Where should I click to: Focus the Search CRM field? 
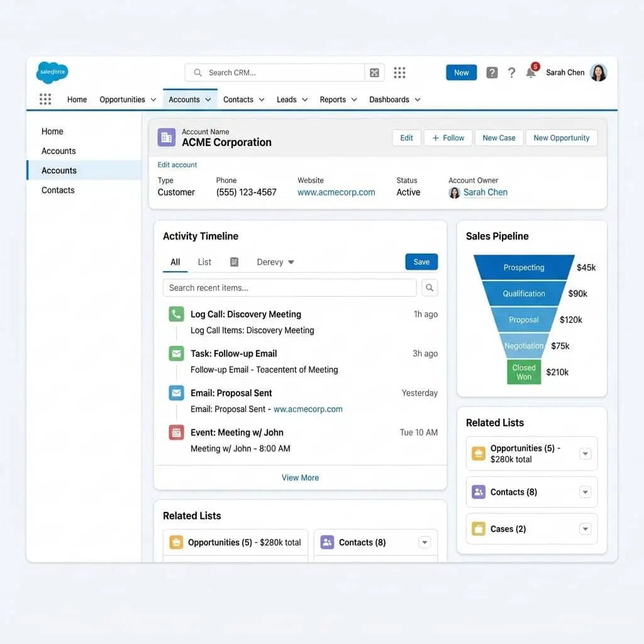point(274,73)
